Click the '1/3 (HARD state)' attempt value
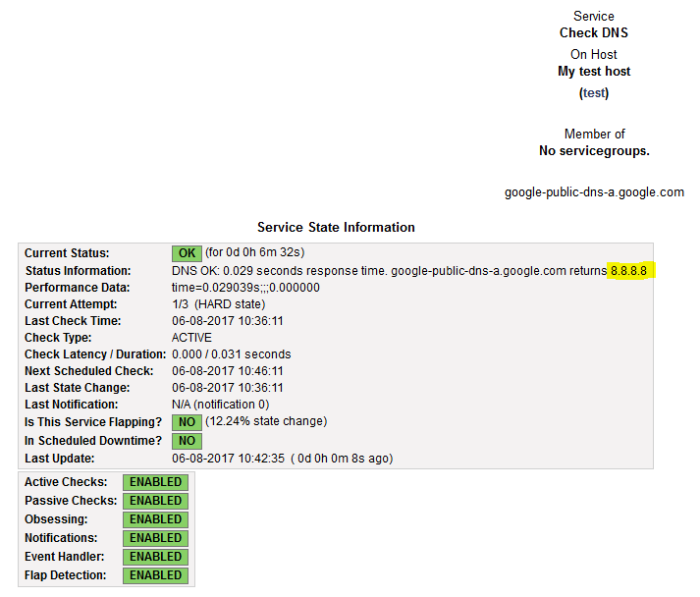Screen dimensions: 700x597 pyautogui.click(x=218, y=304)
